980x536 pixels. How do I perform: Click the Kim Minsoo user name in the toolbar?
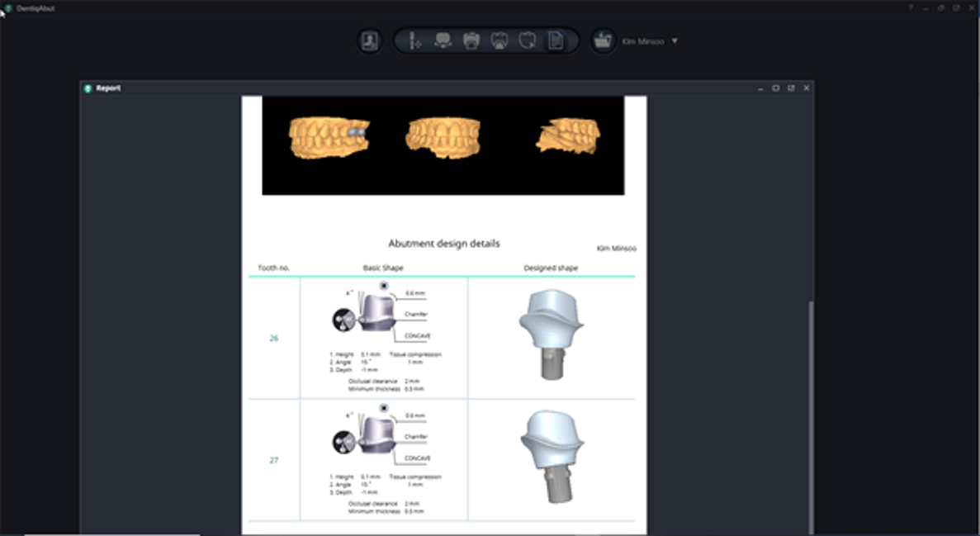(x=642, y=41)
